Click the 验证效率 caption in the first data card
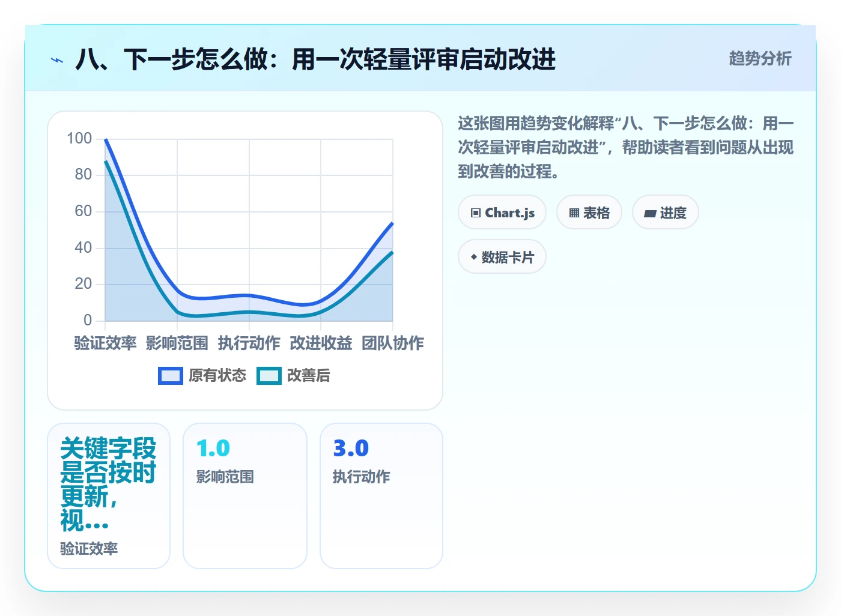This screenshot has width=841, height=616. (89, 549)
